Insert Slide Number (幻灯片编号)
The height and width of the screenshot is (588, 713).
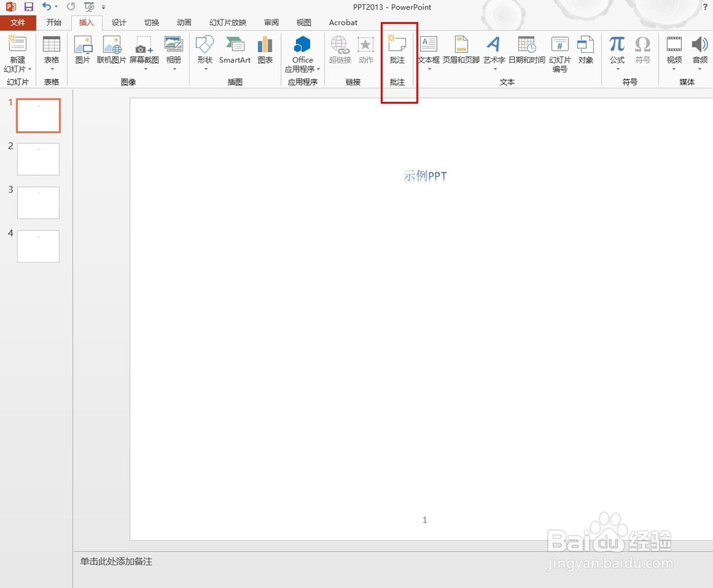pos(560,44)
